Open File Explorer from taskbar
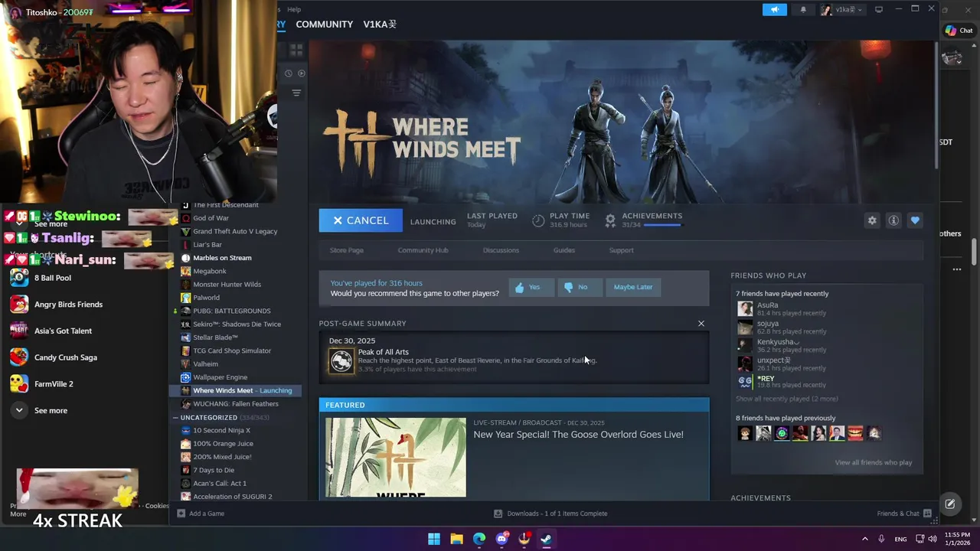The width and height of the screenshot is (980, 551). click(x=456, y=539)
